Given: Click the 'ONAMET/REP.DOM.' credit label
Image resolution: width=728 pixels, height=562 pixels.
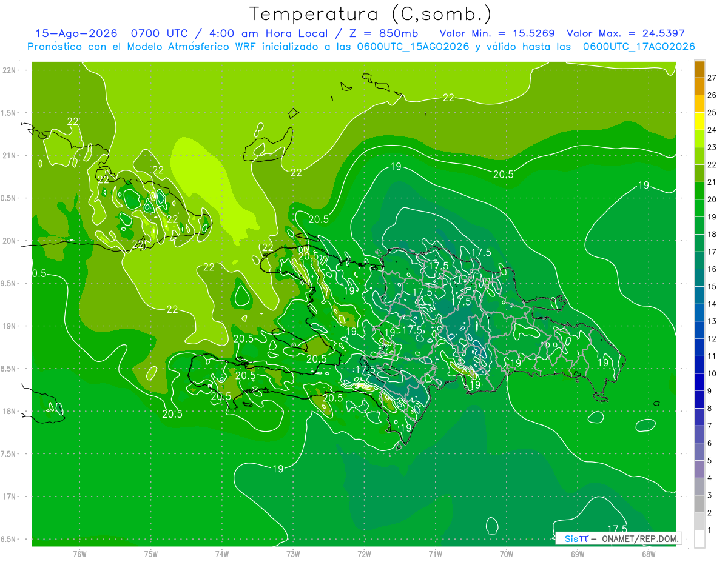Looking at the screenshot, I should (639, 538).
